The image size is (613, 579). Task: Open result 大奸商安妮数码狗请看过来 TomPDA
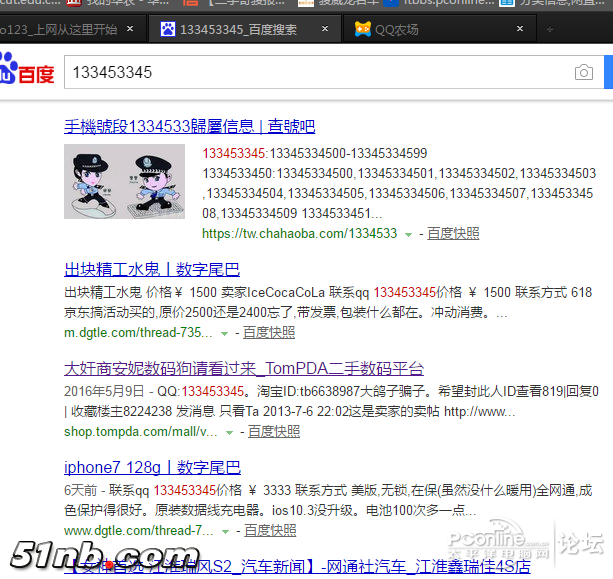point(244,368)
